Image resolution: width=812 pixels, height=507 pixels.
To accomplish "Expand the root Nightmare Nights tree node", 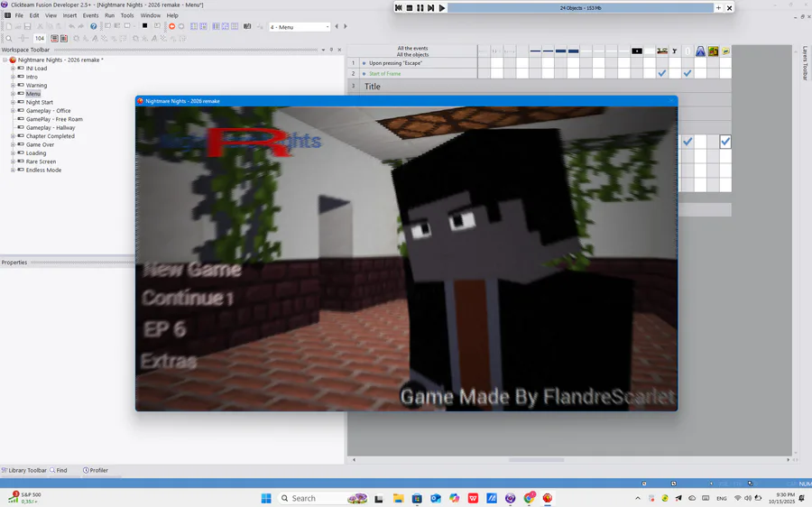I will coord(5,60).
